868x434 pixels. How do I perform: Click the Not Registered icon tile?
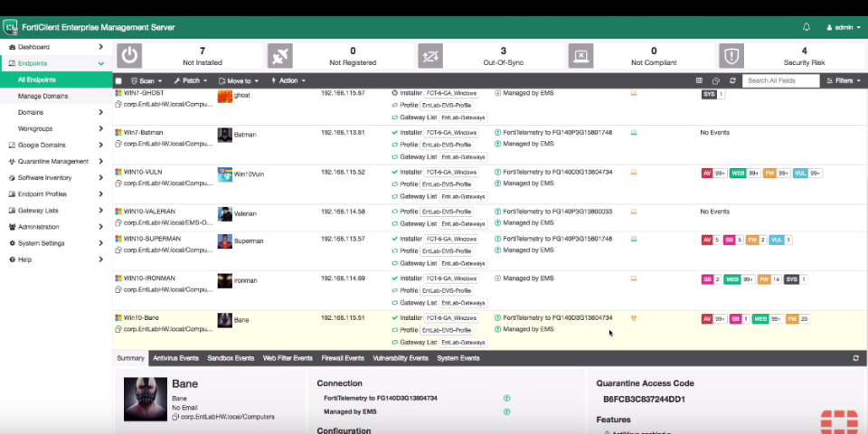tap(280, 56)
